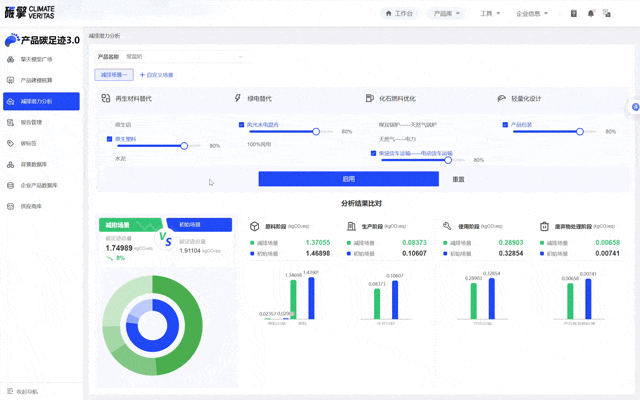
Task: Open the 工具 dropdown menu
Action: click(489, 14)
